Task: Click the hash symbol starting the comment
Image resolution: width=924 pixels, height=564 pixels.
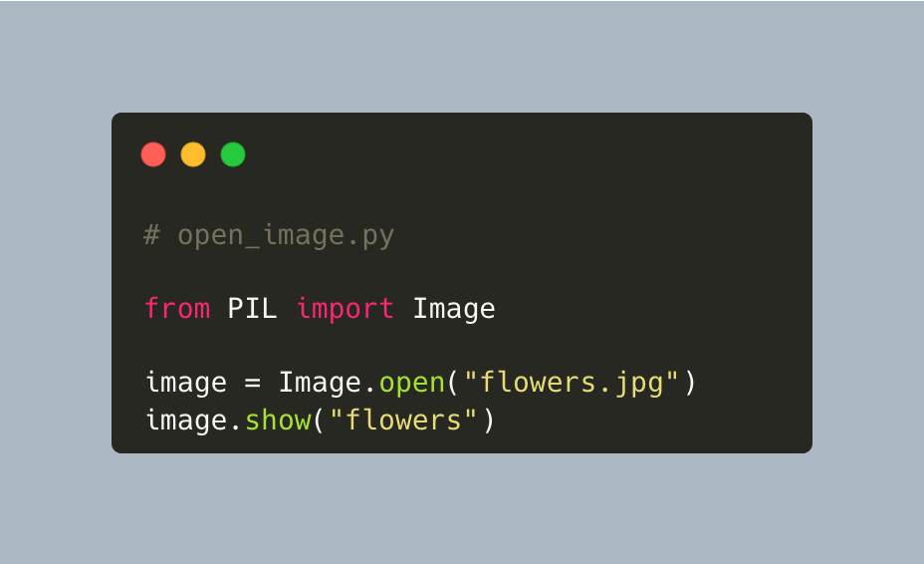Action: tap(151, 235)
